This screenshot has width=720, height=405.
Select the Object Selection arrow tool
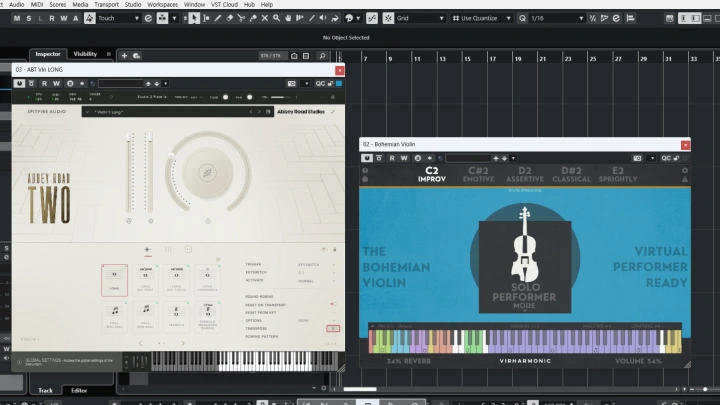click(x=194, y=18)
